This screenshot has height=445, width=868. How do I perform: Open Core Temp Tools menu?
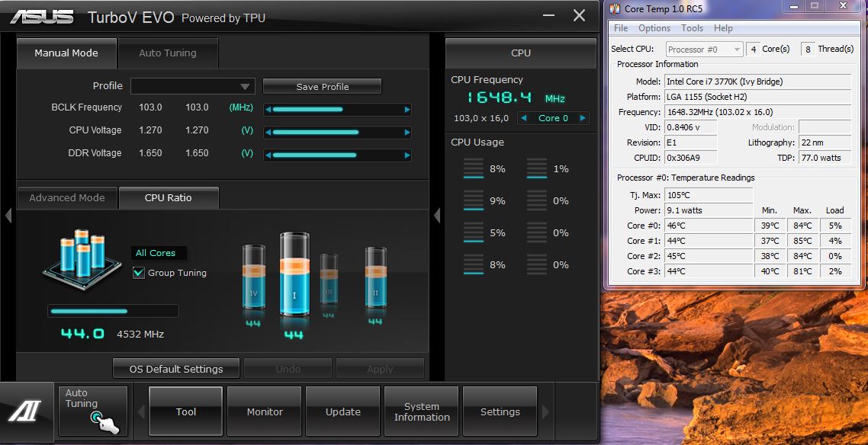[692, 28]
